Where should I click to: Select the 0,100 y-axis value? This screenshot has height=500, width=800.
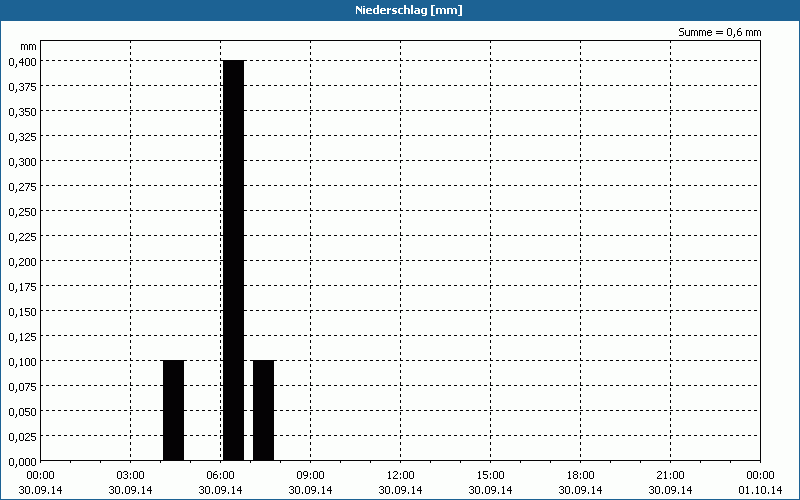(x=23, y=361)
